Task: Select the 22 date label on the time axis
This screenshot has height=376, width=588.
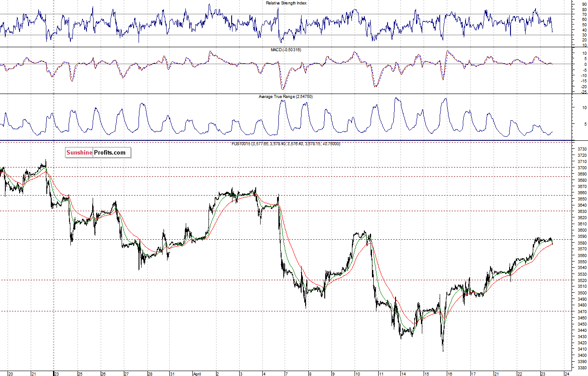Action: point(520,374)
